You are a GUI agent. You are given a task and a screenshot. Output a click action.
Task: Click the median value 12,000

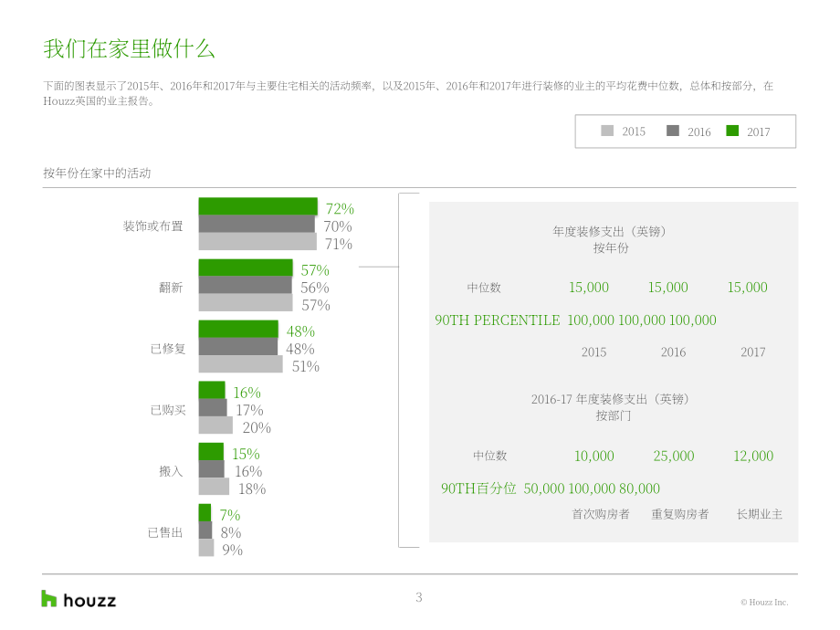(753, 456)
